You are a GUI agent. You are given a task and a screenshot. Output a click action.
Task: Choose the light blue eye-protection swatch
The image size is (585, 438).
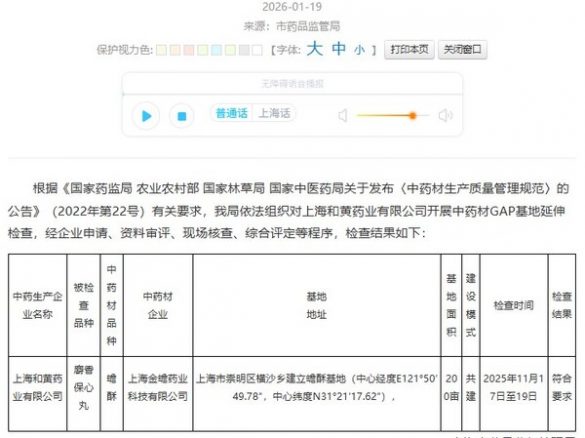216,50
